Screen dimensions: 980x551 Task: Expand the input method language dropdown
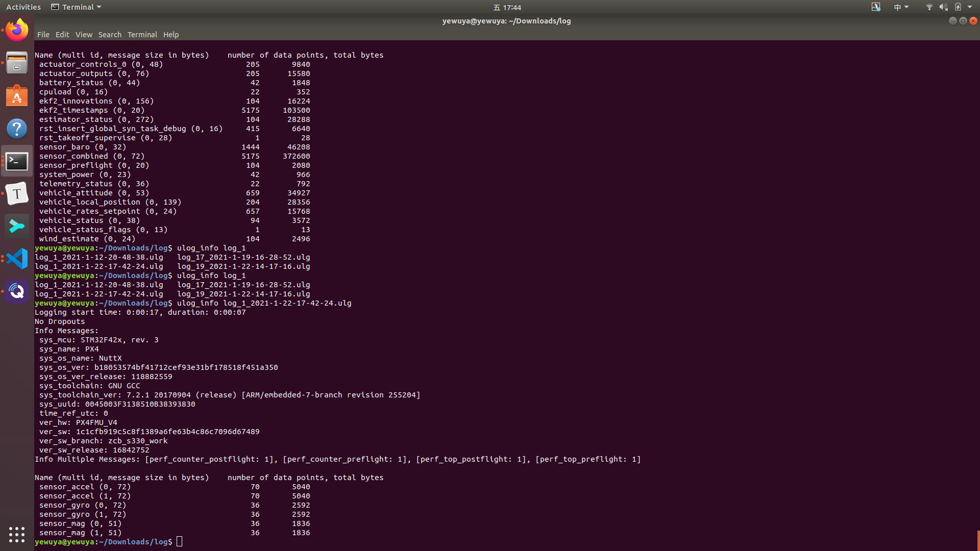point(901,7)
